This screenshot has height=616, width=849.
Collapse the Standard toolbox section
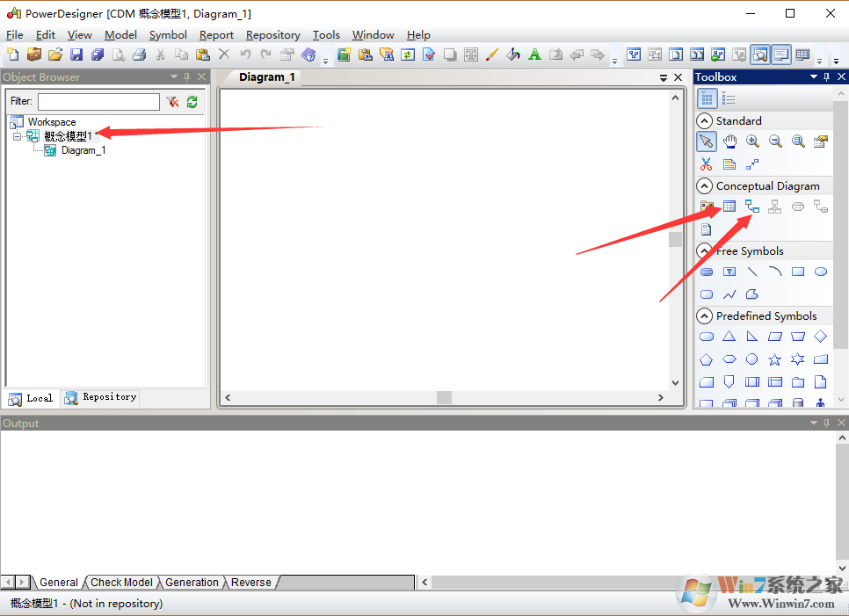coord(704,120)
